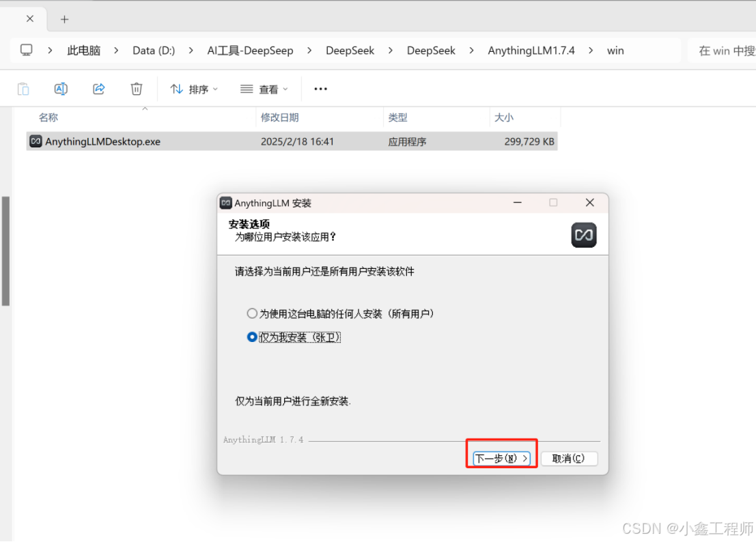Viewport: 756px width, 542px height.
Task: Go to Data (D:) in address bar
Action: coord(154,51)
